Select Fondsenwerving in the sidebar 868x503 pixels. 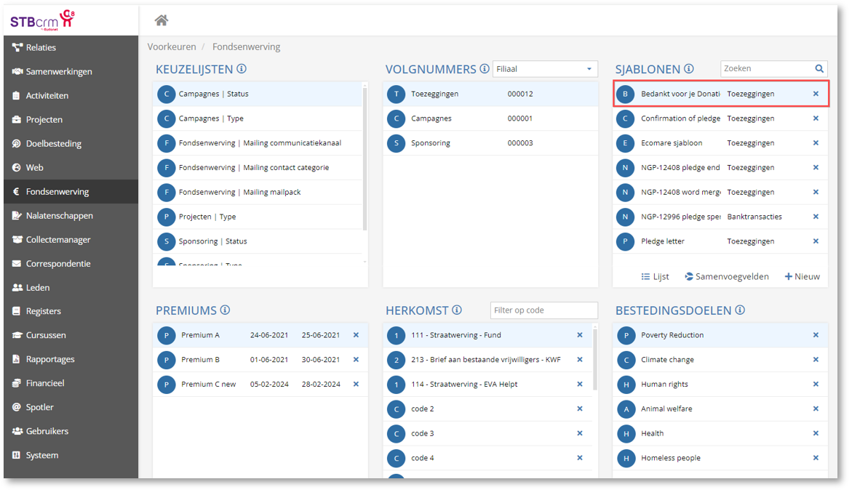(x=71, y=192)
